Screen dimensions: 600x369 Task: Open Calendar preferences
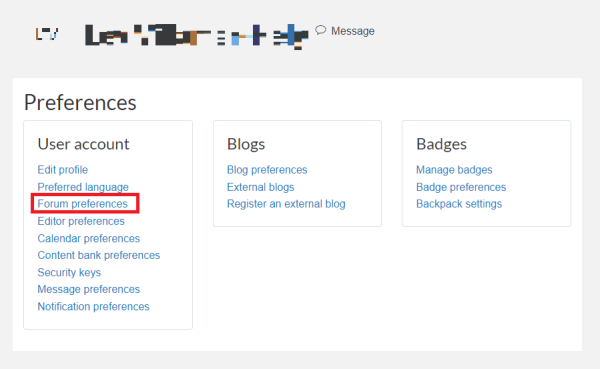click(89, 238)
